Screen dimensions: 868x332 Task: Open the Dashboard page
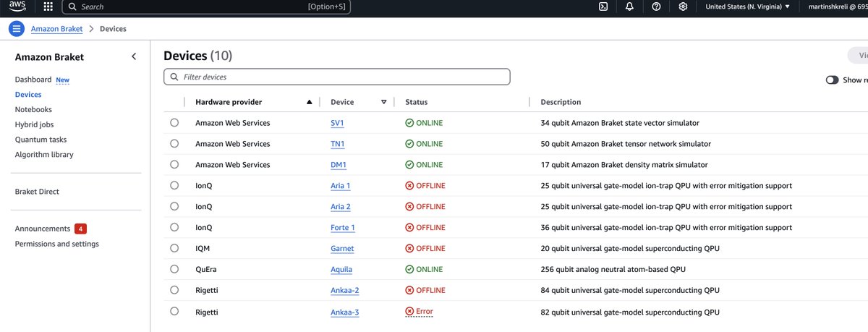coord(33,80)
